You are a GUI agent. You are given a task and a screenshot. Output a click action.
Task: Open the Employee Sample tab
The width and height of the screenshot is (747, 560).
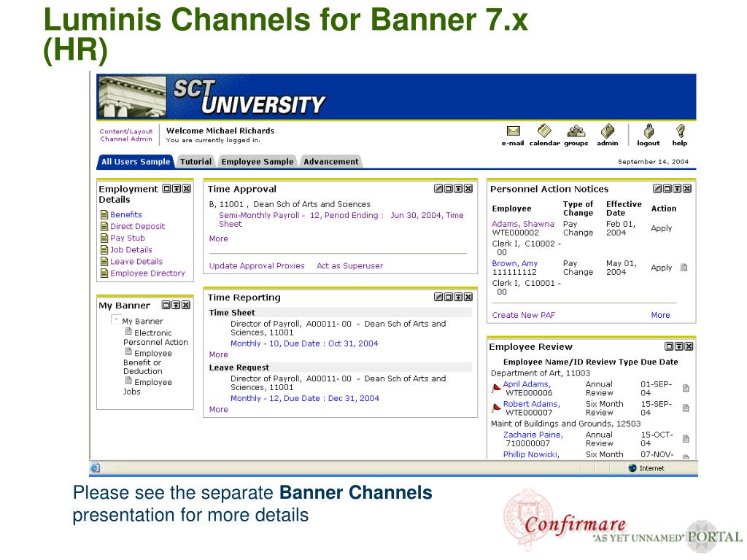point(258,162)
